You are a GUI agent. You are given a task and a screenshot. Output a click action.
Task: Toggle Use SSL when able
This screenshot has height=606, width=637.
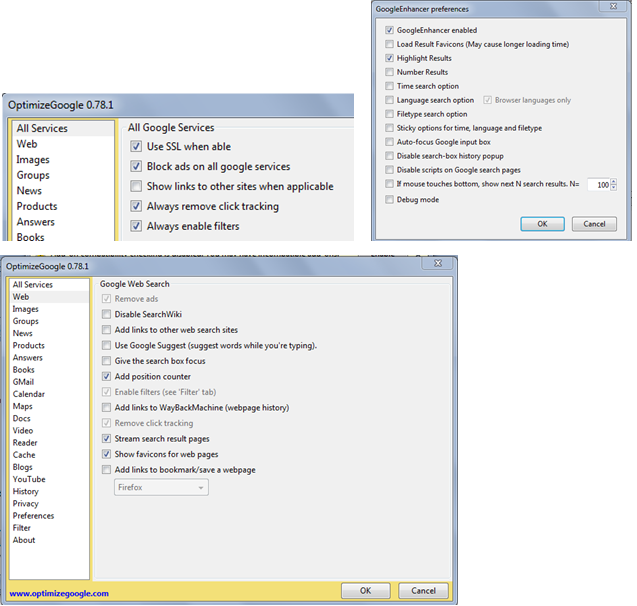[x=136, y=146]
